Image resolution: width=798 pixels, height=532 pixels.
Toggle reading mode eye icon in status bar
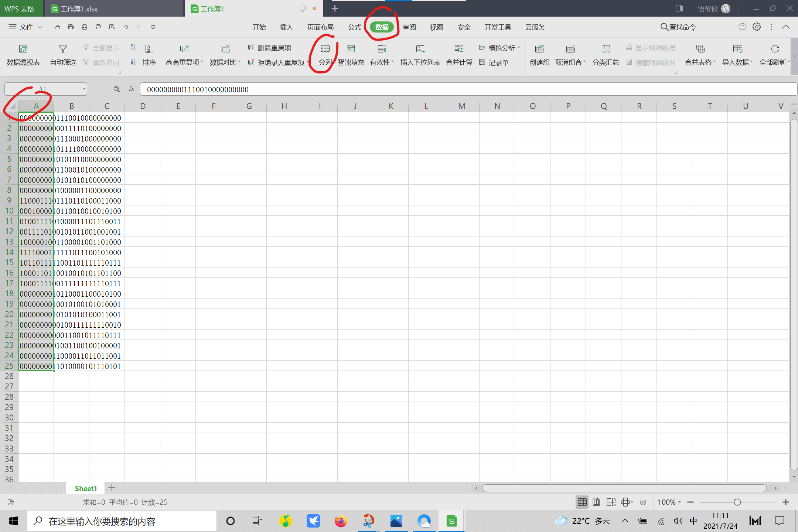[x=643, y=502]
